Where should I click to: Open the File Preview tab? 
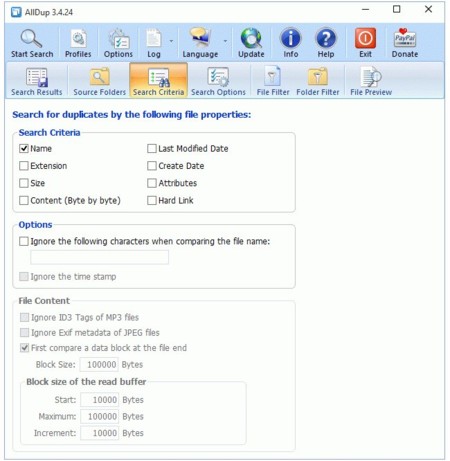tap(371, 81)
